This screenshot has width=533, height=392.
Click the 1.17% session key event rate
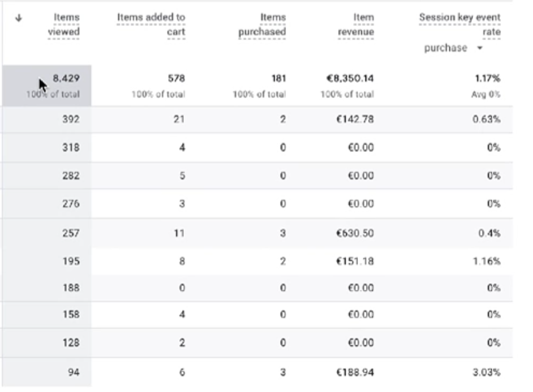(x=489, y=78)
